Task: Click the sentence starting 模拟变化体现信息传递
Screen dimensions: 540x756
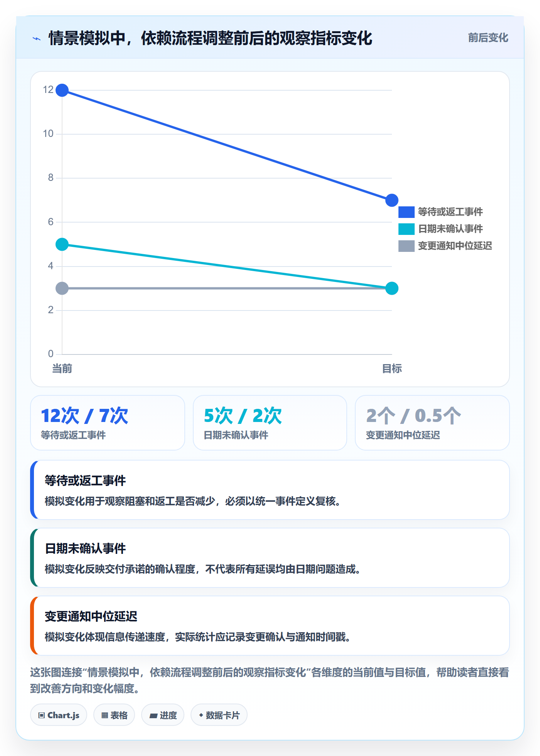Action: click(x=198, y=637)
